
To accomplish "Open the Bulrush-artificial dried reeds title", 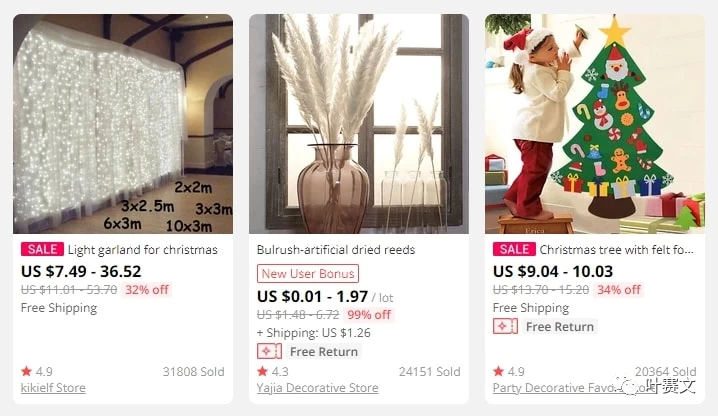I will tap(336, 250).
